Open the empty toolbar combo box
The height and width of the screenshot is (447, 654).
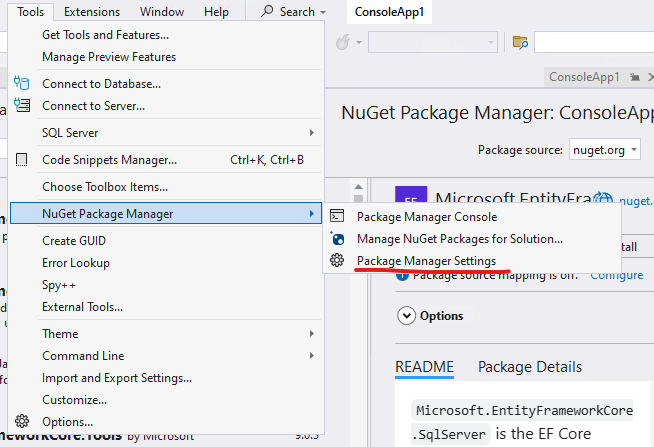(433, 42)
